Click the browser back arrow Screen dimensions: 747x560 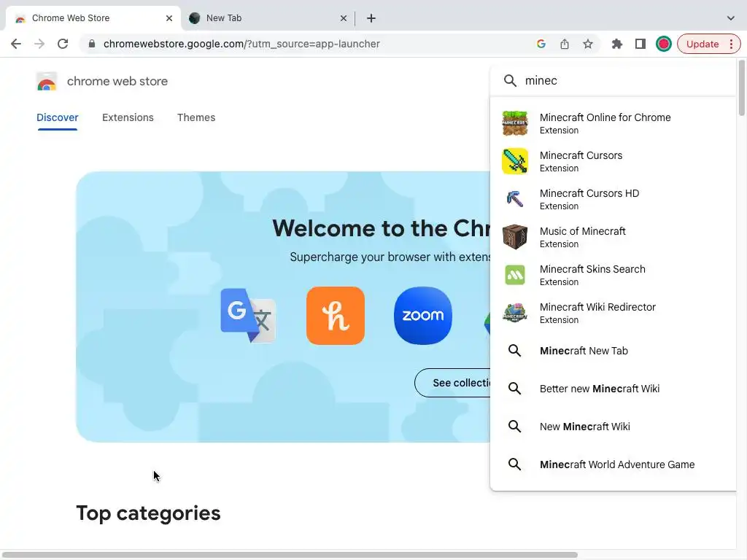point(16,44)
